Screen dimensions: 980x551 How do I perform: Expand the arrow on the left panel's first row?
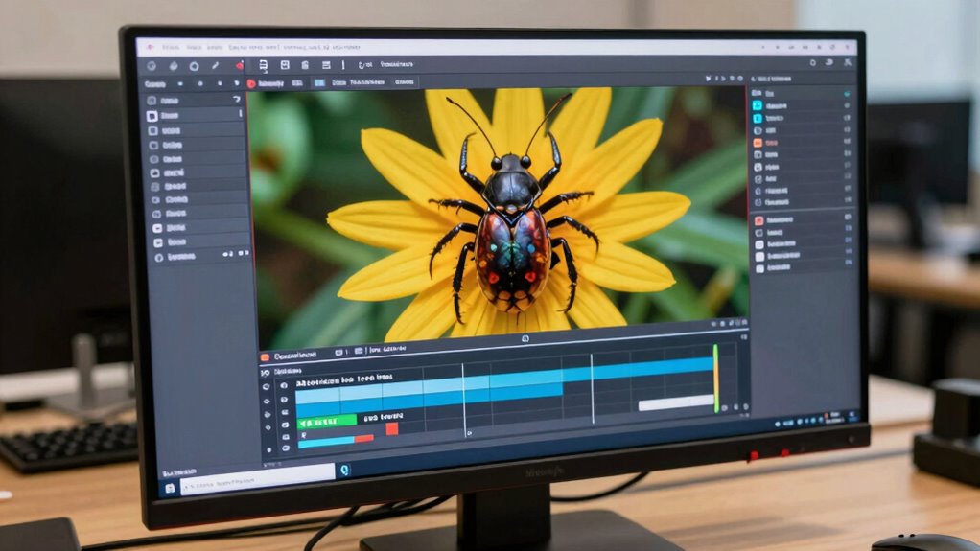236,100
